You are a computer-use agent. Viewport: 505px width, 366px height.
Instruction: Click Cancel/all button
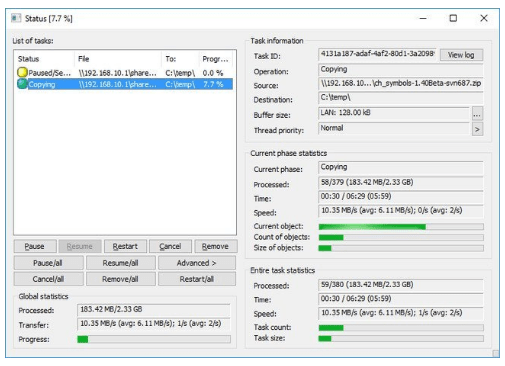(x=48, y=279)
